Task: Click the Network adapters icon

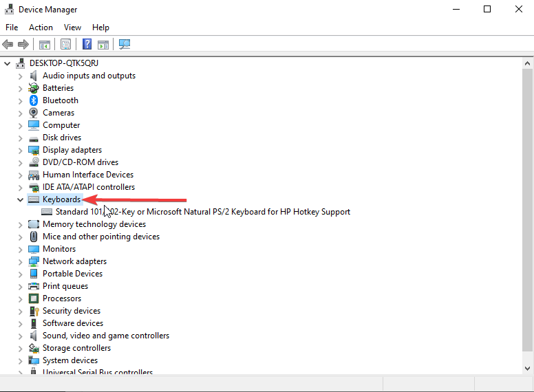Action: click(x=33, y=261)
